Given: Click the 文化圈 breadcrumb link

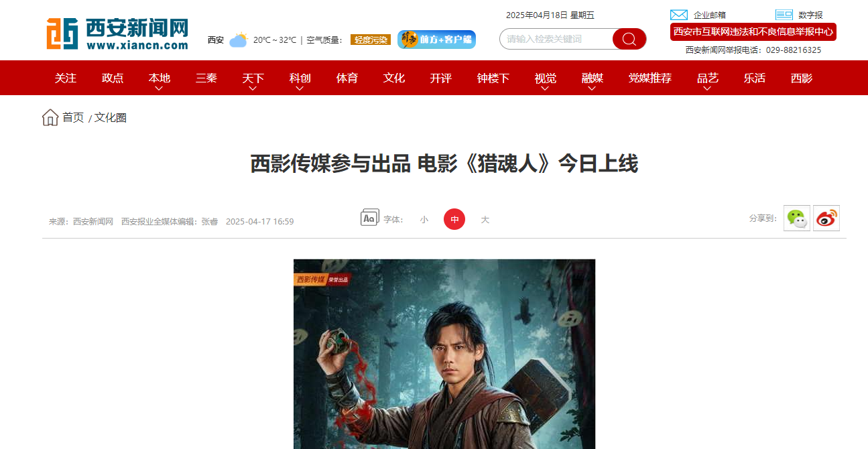Looking at the screenshot, I should [111, 117].
